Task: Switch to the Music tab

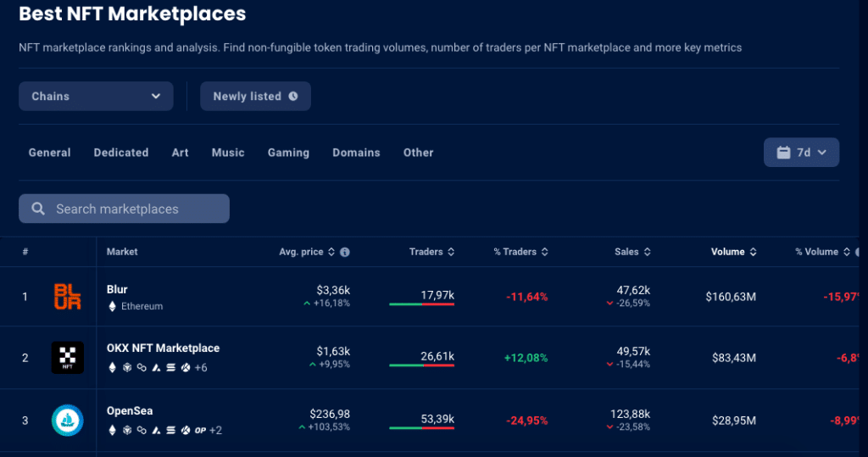Action: click(x=228, y=153)
